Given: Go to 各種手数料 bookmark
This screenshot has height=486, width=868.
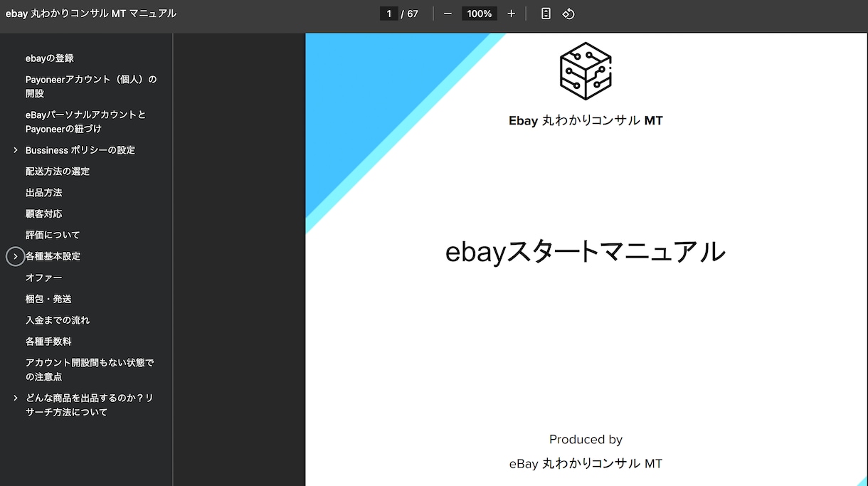Looking at the screenshot, I should click(48, 342).
